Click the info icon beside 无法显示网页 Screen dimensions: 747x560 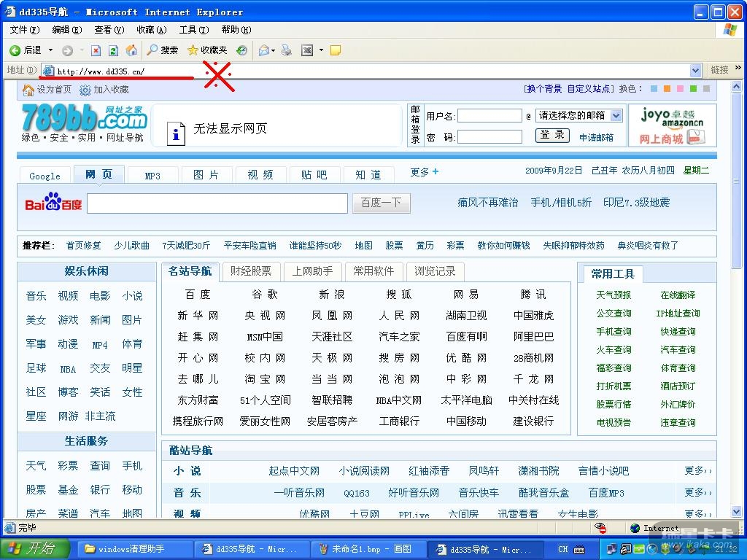pyautogui.click(x=175, y=133)
